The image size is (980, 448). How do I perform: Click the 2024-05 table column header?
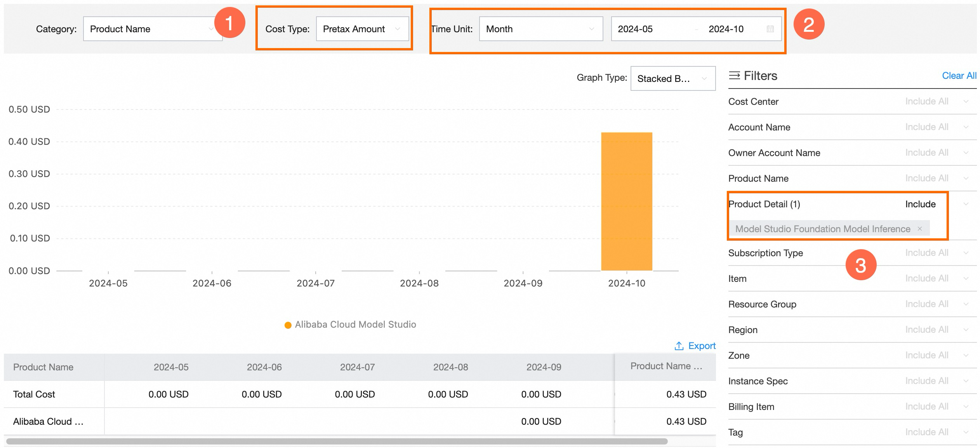click(171, 367)
